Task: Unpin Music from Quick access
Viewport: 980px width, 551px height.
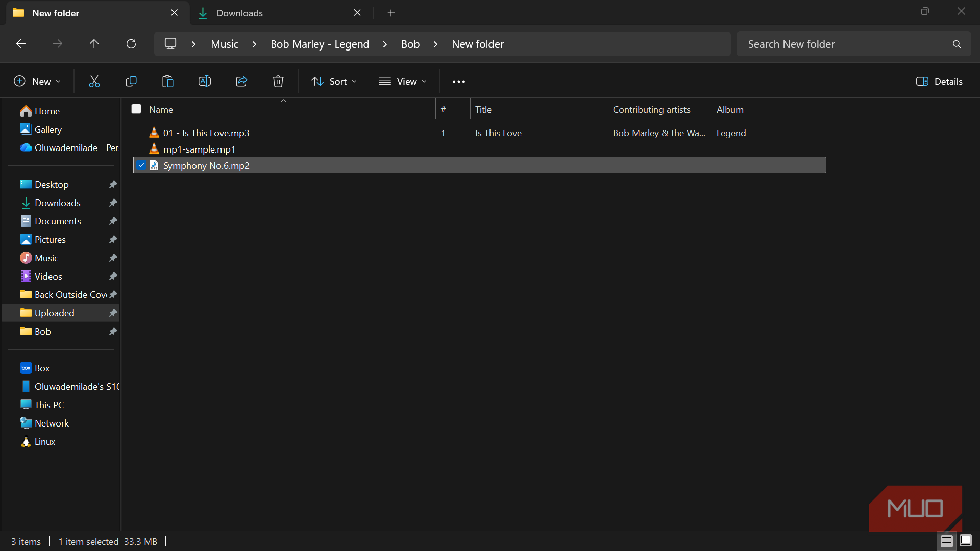Action: click(113, 258)
